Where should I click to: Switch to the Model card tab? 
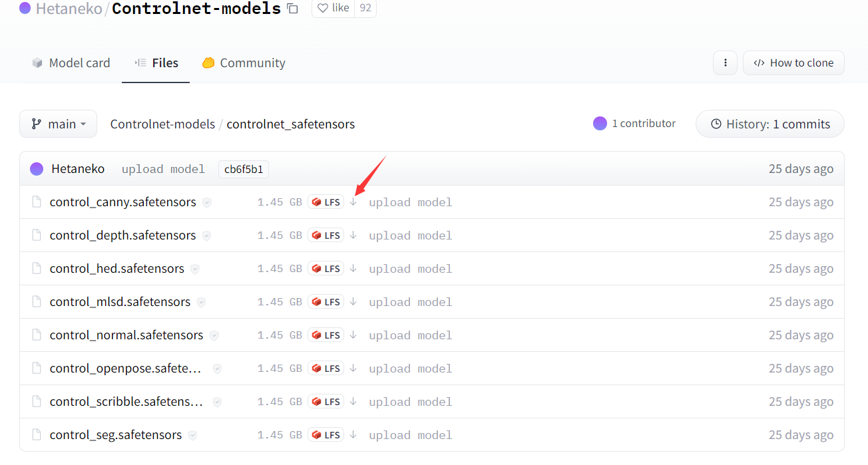click(71, 63)
